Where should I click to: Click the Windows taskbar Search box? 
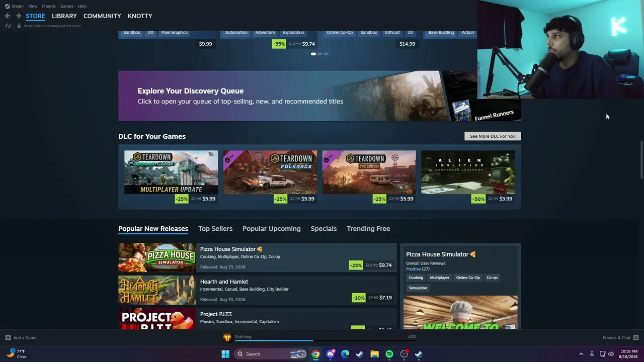click(271, 354)
